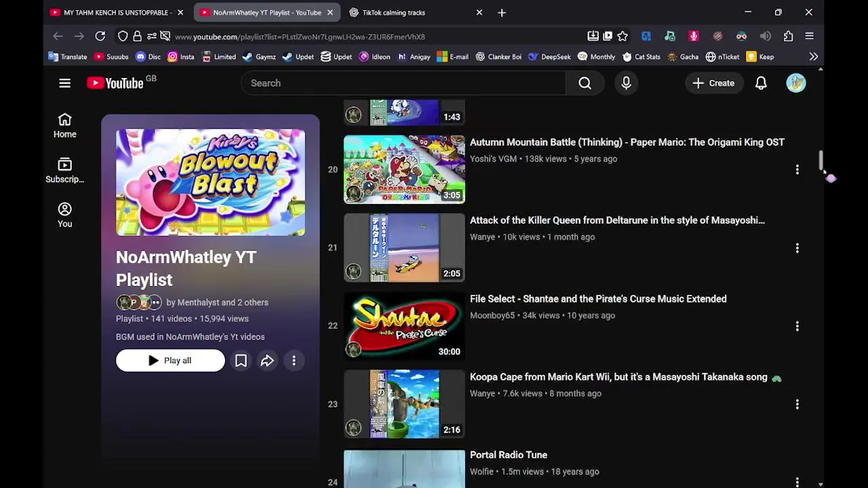Open browser application hamburger menu
The width and height of the screenshot is (868, 488).
pyautogui.click(x=810, y=37)
